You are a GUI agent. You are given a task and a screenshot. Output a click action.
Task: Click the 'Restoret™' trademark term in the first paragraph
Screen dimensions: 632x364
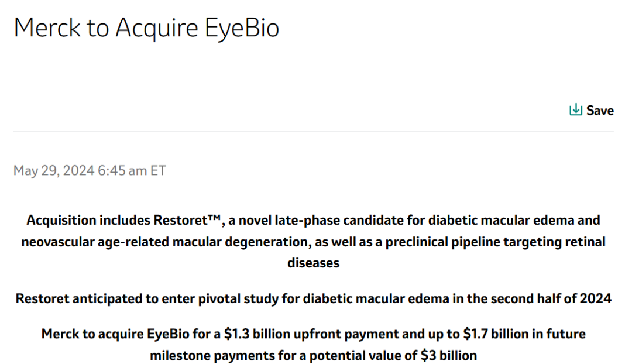187,221
